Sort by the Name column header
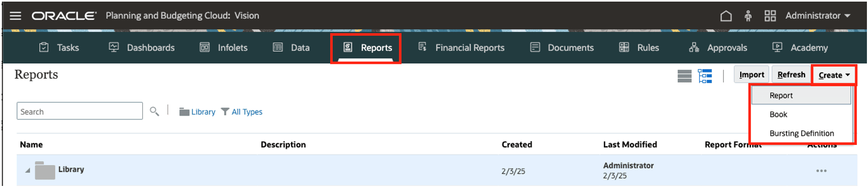The image size is (868, 195). [x=31, y=144]
